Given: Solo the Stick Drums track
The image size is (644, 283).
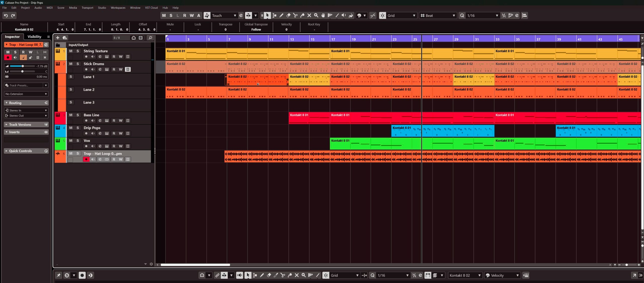Looking at the screenshot, I should pos(78,64).
